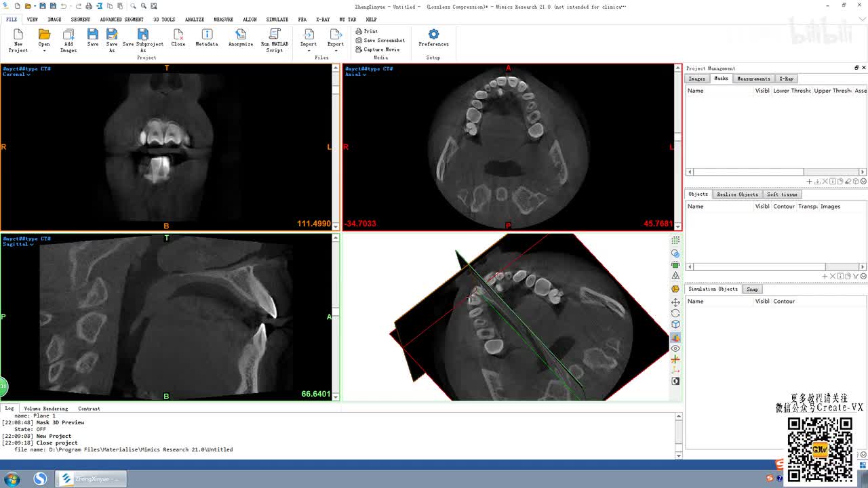The width and height of the screenshot is (868, 488).
Task: Open the Volume Rendering tab at the bottom
Action: pyautogui.click(x=46, y=409)
